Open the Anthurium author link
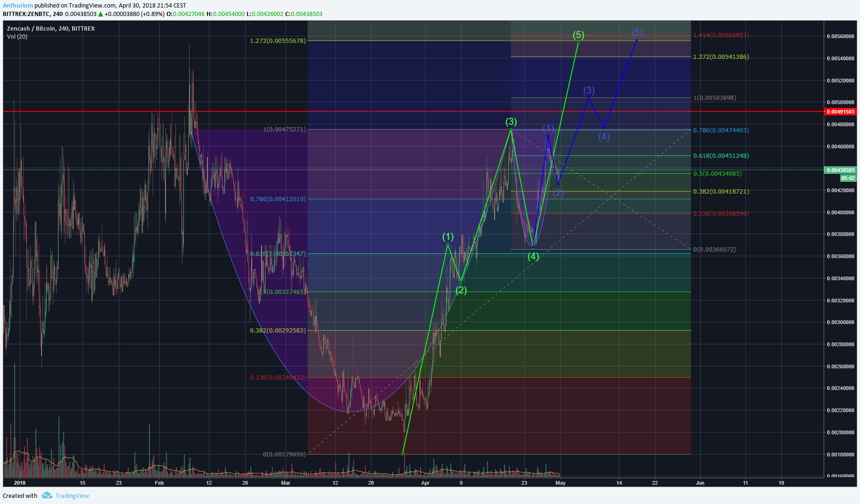Screen dimensions: 860x504 [18, 6]
